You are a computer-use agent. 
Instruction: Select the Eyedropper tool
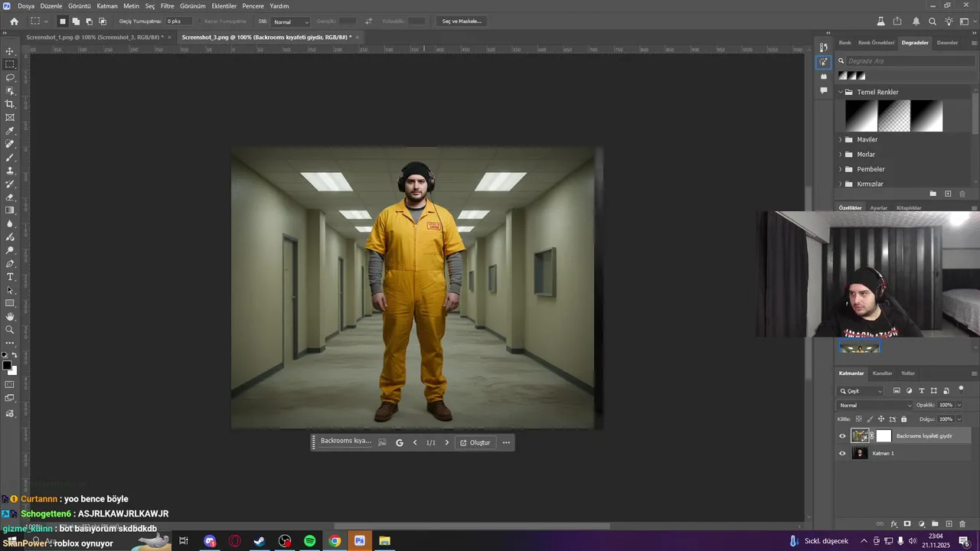(10, 131)
